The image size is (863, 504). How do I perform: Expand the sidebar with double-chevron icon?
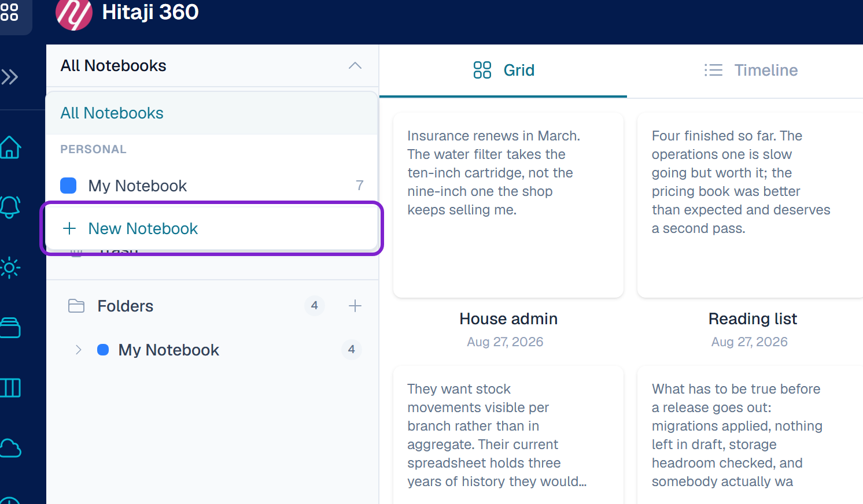point(10,77)
